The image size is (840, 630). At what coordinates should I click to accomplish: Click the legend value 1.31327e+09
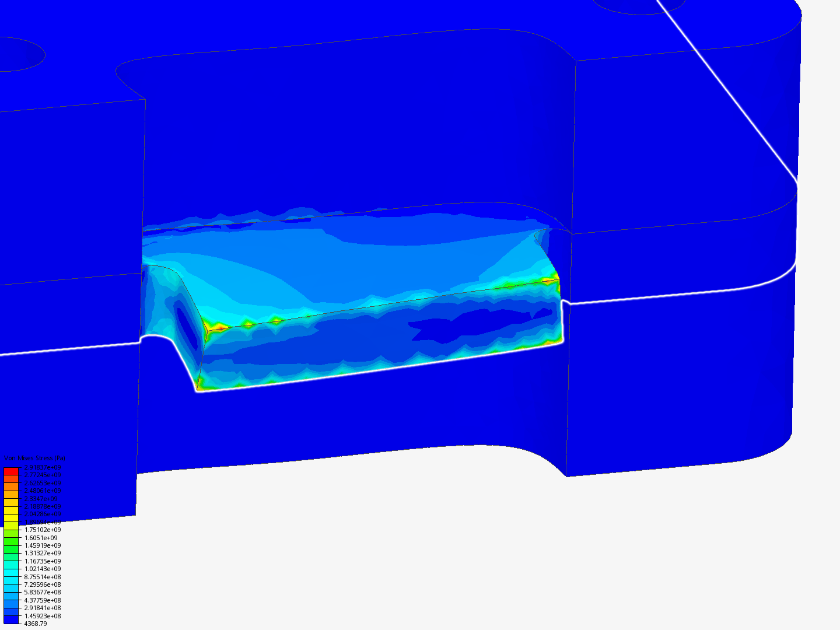tap(43, 554)
